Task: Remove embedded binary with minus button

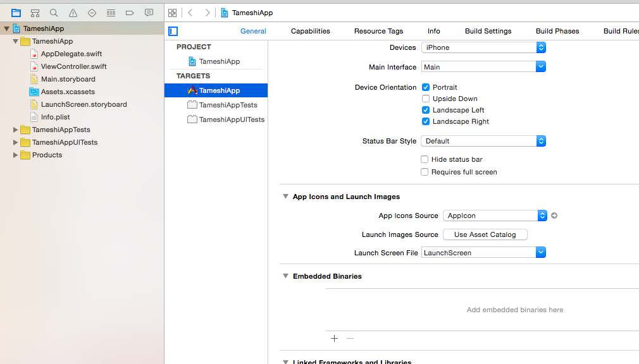Action: 350,338
